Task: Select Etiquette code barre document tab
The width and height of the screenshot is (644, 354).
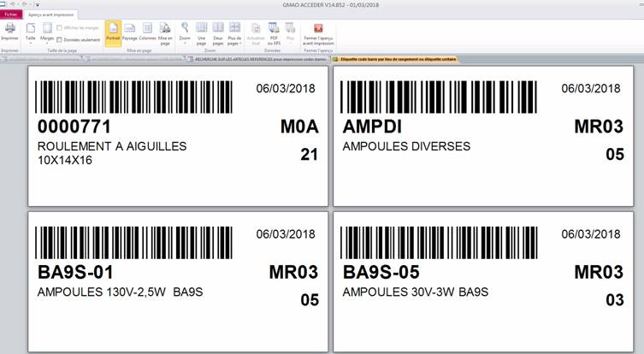Action: click(x=395, y=59)
